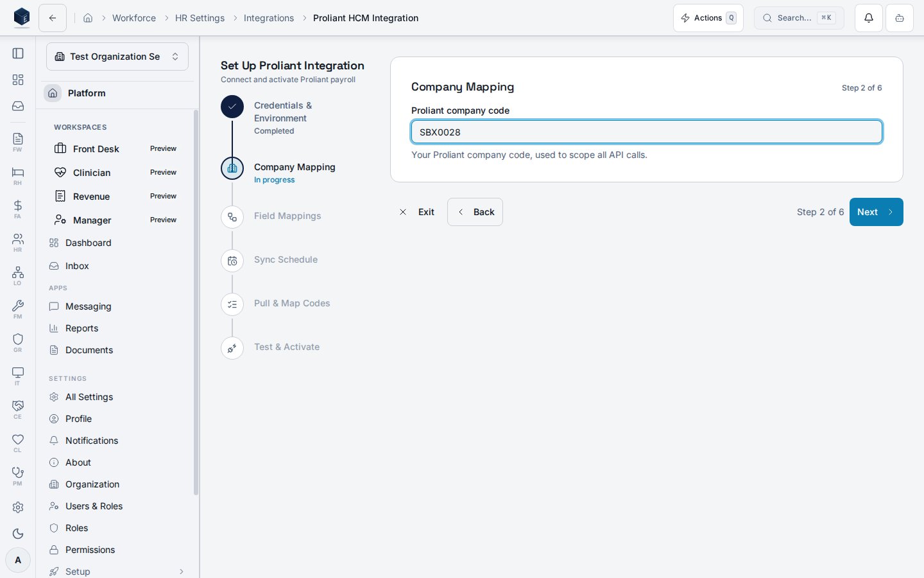Viewport: 924px width, 578px height.
Task: Open Roles settings
Action: point(117,528)
